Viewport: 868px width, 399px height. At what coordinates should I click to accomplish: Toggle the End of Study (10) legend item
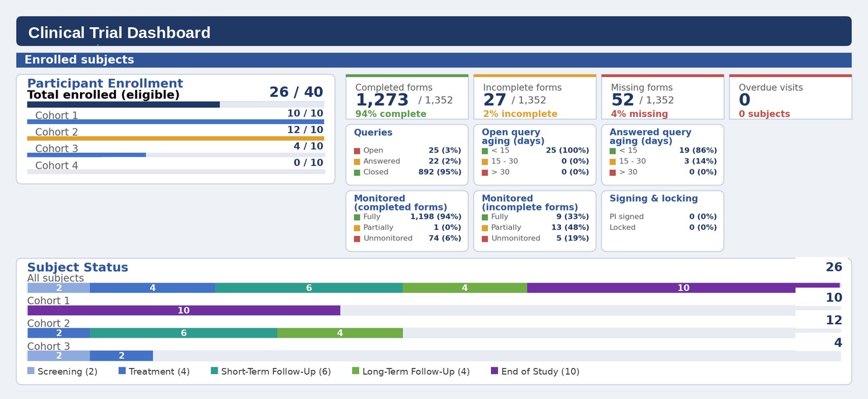[x=535, y=371]
